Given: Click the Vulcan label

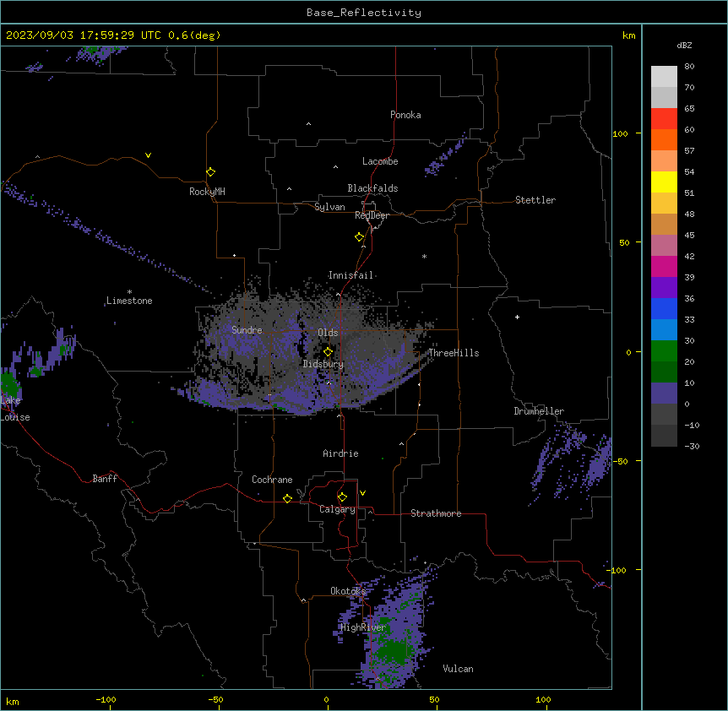Looking at the screenshot, I should 459,669.
